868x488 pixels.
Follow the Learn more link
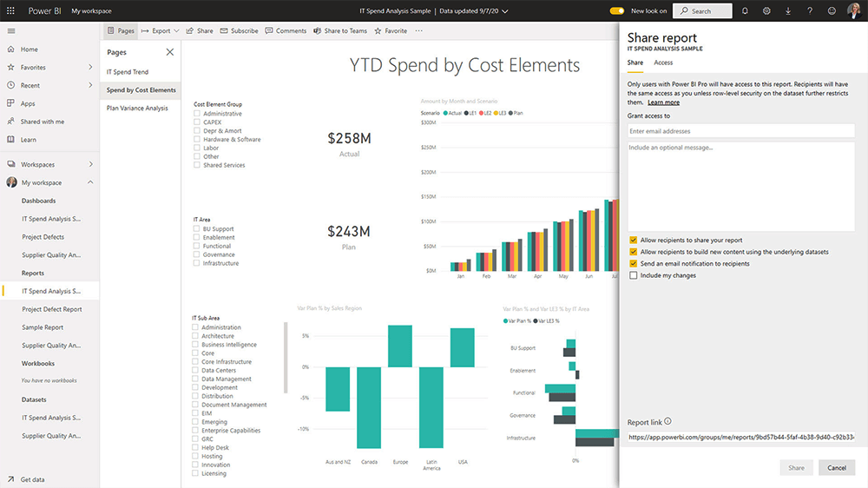(664, 102)
